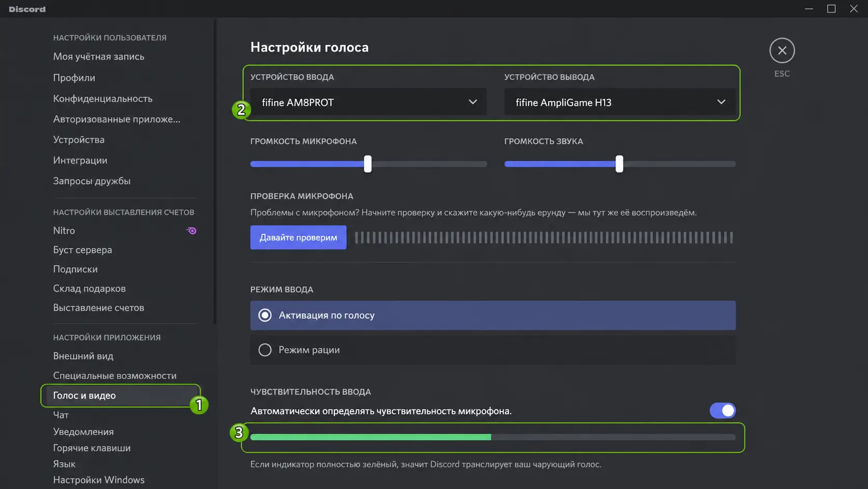The image size is (868, 489).
Task: Open 'Язык' settings section
Action: tap(64, 464)
